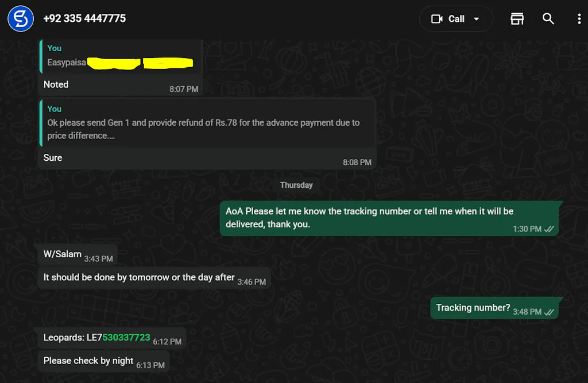Open the three-dot chat menu
This screenshot has height=383, width=588.
click(579, 19)
